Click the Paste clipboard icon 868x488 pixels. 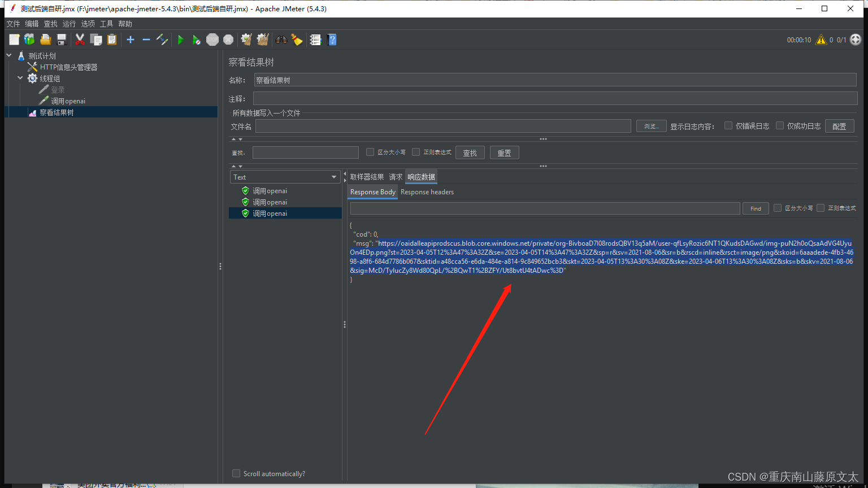coord(112,40)
